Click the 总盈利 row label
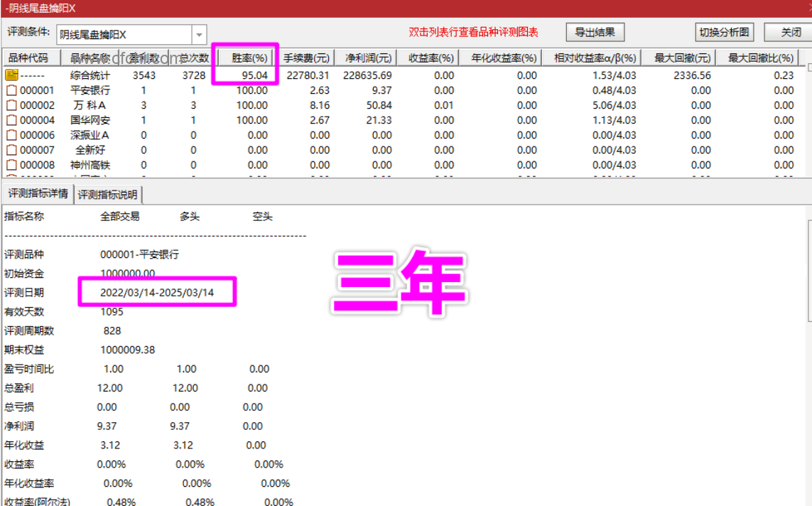Screen dimensions: 812x506 pyautogui.click(x=18, y=388)
